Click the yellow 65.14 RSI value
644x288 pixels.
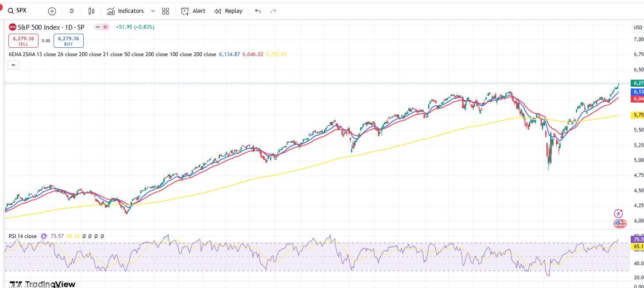[73, 236]
